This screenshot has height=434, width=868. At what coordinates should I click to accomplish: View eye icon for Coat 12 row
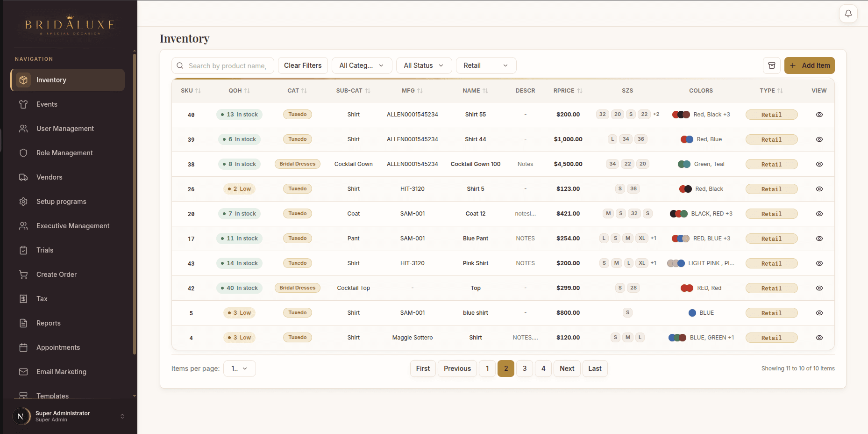tap(819, 214)
